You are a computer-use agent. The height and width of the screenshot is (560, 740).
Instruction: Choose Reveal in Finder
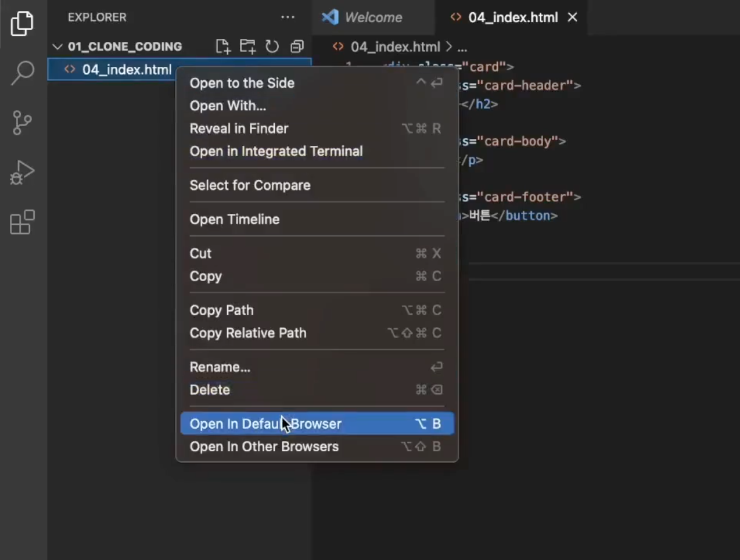coord(317,128)
